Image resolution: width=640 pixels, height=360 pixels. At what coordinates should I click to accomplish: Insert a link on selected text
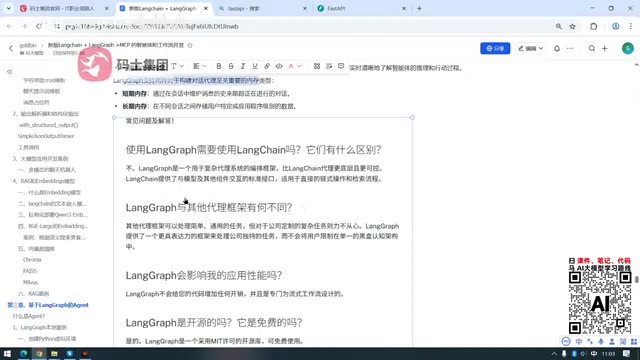coord(267,66)
